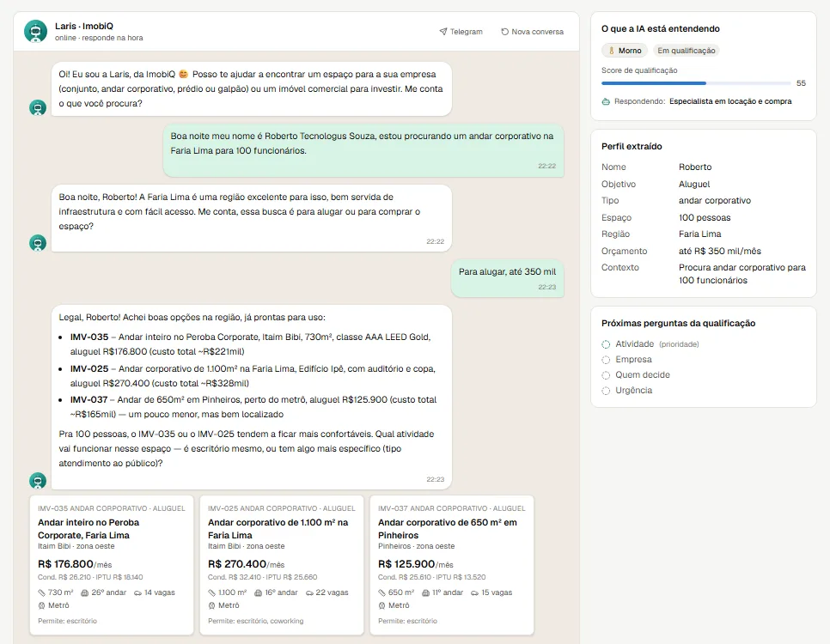Click the thermometer icon in Morno badge
This screenshot has height=644, width=830.
click(x=612, y=51)
